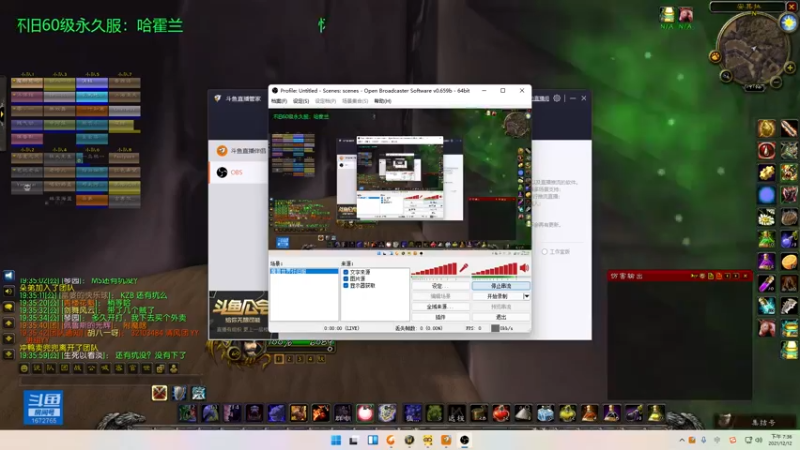Switch chat to 团 raid channel

[x=64, y=368]
